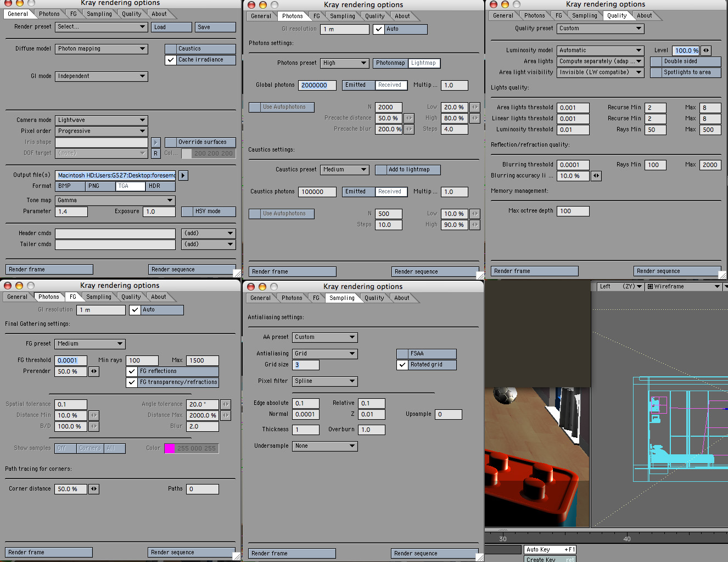Screen dimensions: 728x562
Task: Click the stepper beside global photons High 80.0 %
Action: coord(475,118)
